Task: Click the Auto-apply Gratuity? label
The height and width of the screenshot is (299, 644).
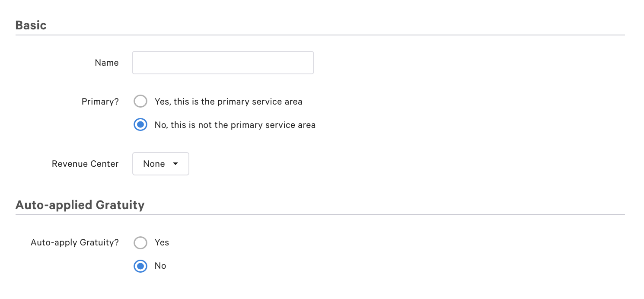Action: [x=74, y=242]
